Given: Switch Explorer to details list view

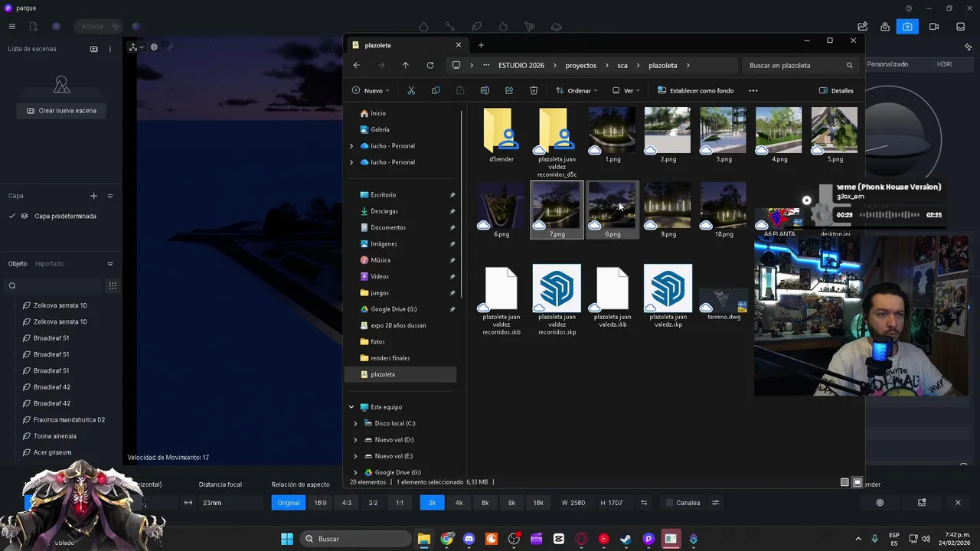Looking at the screenshot, I should click(844, 482).
